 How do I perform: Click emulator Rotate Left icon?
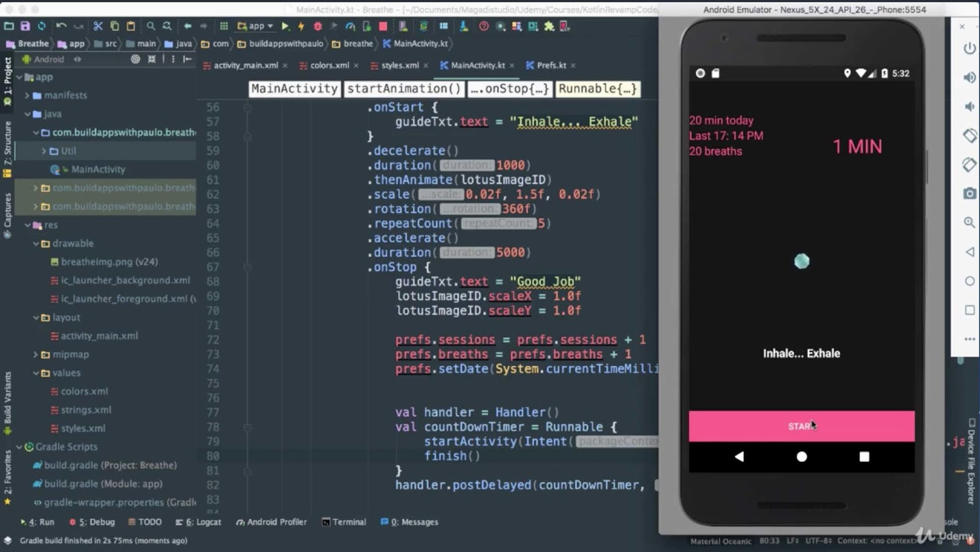pos(970,135)
